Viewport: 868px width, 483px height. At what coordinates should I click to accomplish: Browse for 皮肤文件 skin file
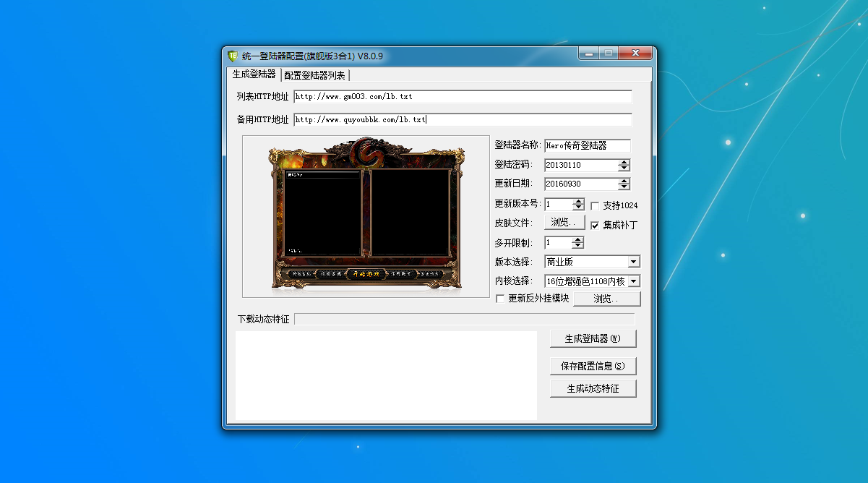click(564, 223)
